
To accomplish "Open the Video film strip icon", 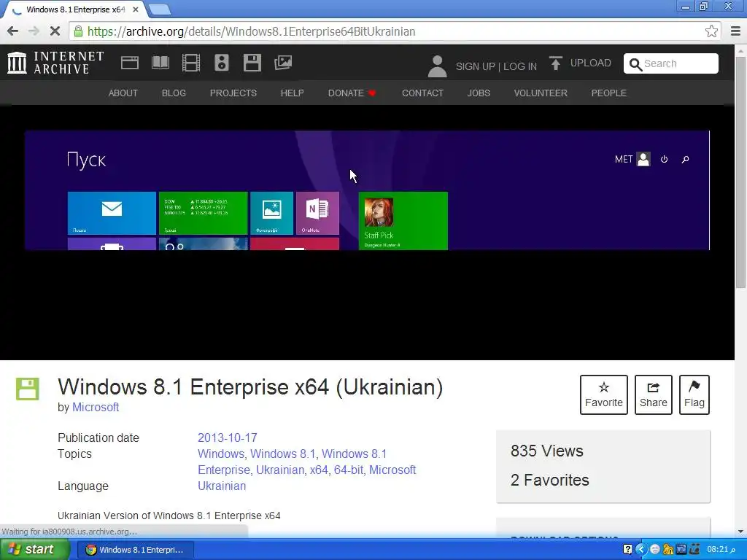I will coord(191,63).
